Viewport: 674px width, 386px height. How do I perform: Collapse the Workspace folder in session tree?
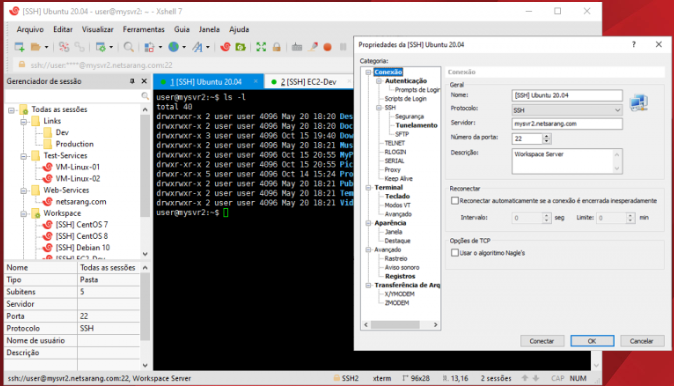click(x=24, y=214)
